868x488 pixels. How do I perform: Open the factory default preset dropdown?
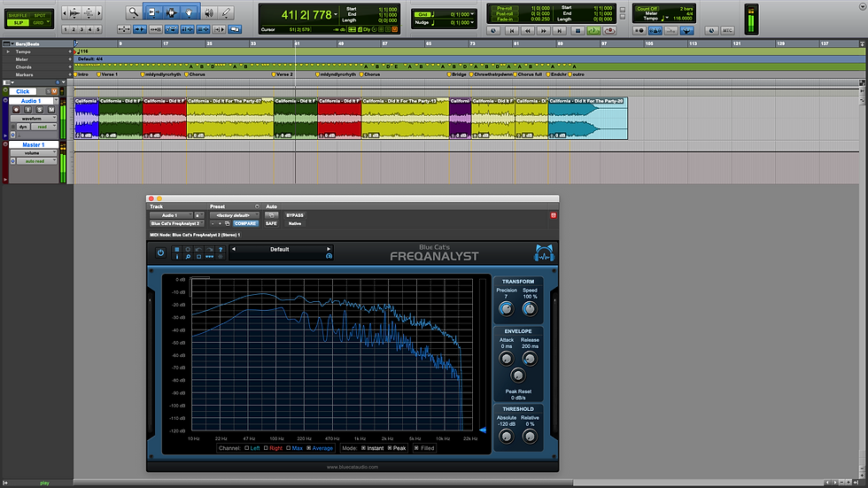point(234,215)
